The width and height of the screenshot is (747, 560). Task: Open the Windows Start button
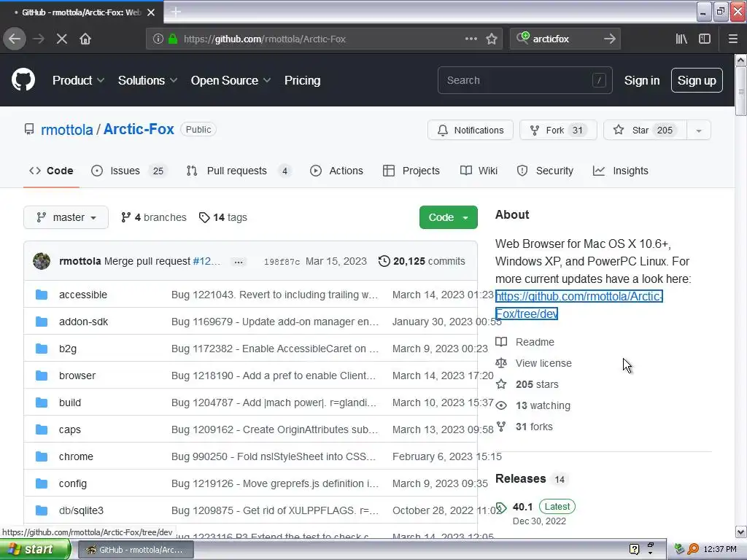point(34,550)
